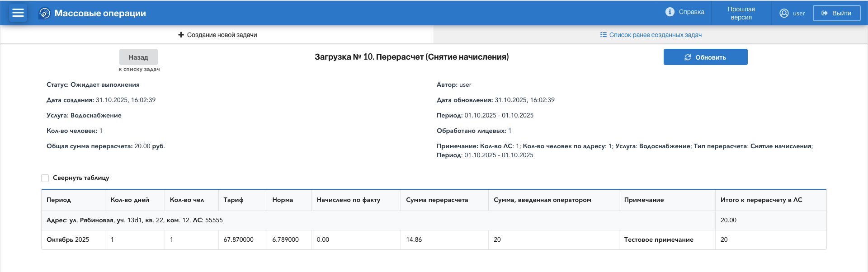This screenshot has width=868, height=272.
Task: Click the Октябрь 2025 period cell
Action: [68, 239]
